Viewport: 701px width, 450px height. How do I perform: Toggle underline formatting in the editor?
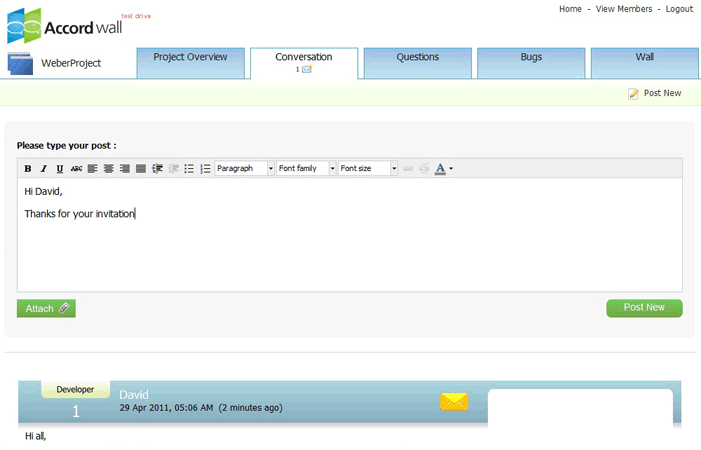pos(60,169)
